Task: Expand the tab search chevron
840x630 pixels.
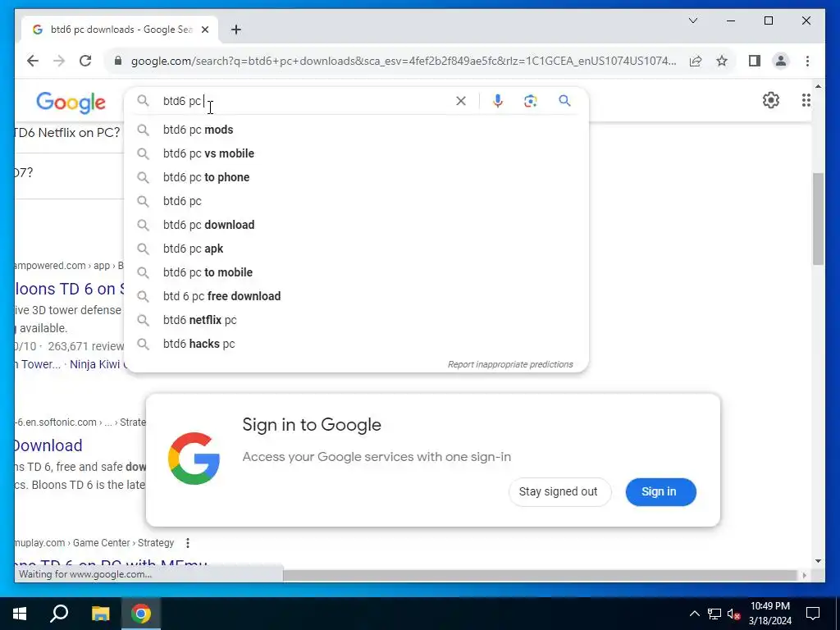Action: [x=693, y=21]
